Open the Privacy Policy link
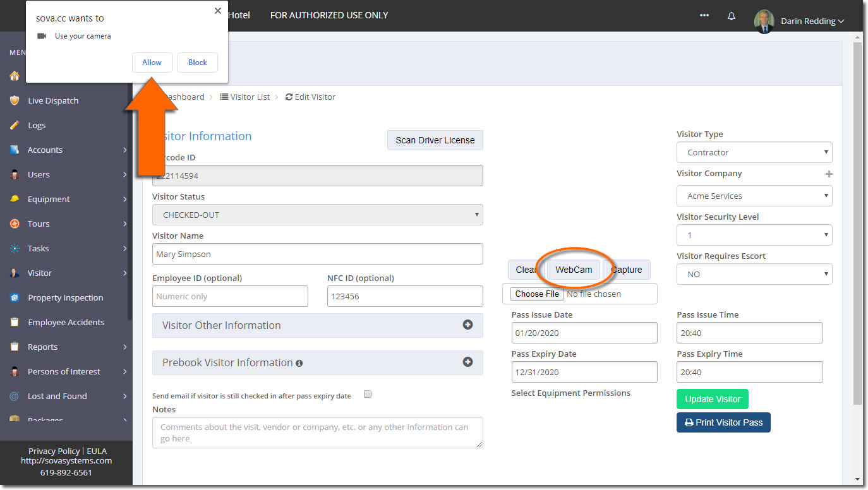This screenshot has height=490, width=868. (x=54, y=451)
